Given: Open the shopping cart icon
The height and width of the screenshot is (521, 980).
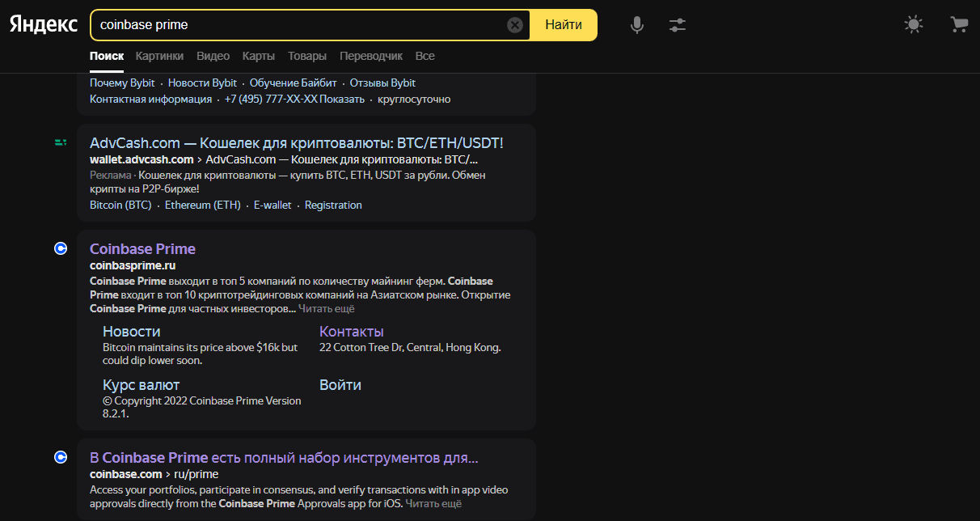Looking at the screenshot, I should coord(959,25).
